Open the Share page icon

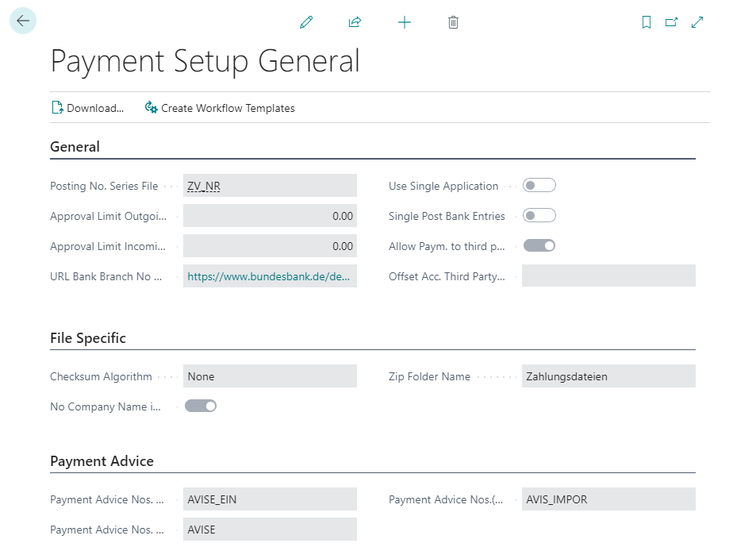pos(355,22)
